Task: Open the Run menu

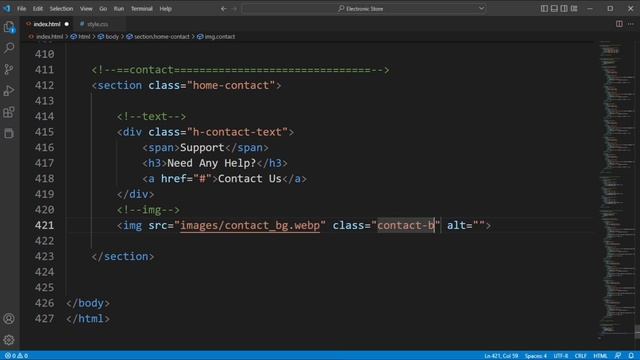Action: click(119, 9)
